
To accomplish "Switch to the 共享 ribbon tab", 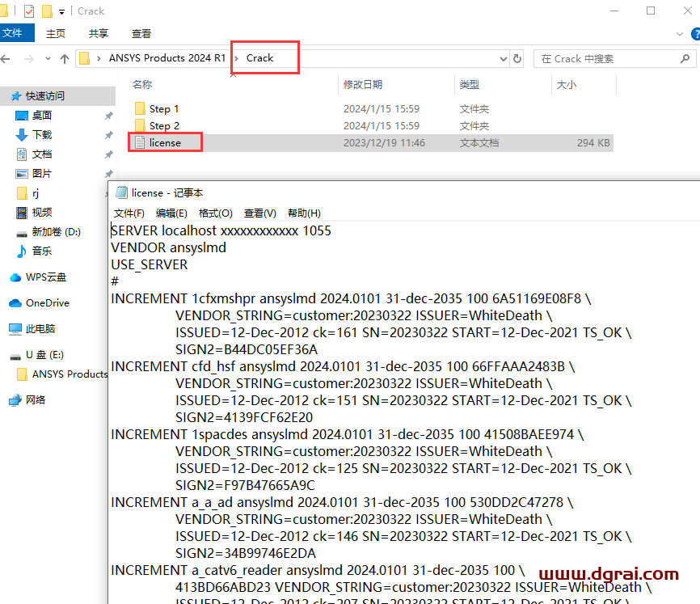I will point(99,33).
